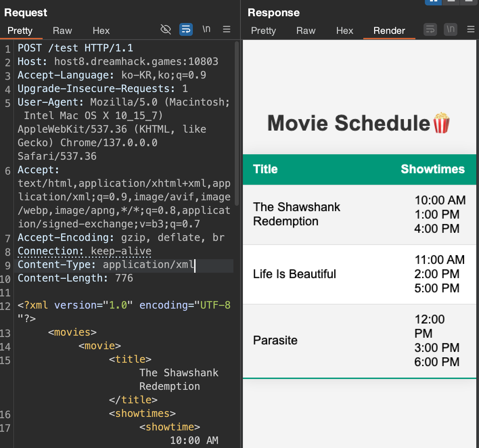Click the Request panel title
Screen dimensions: 479x448
pyautogui.click(x=26, y=13)
